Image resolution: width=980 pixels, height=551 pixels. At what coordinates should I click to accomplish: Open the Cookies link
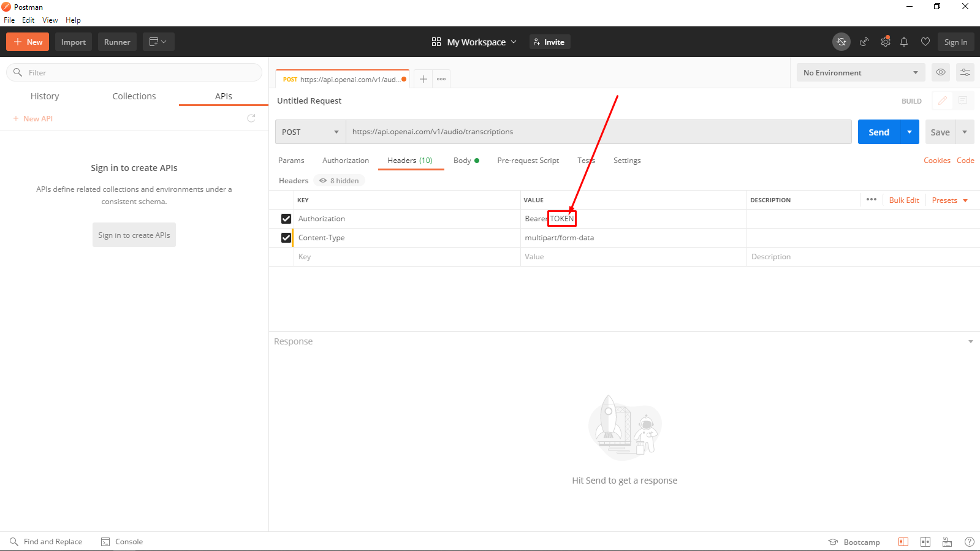tap(937, 161)
